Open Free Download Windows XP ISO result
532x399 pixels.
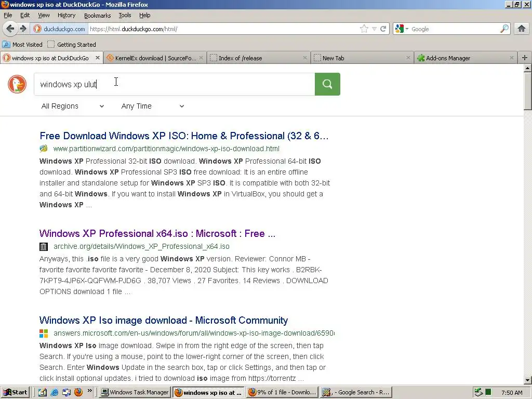tap(184, 136)
